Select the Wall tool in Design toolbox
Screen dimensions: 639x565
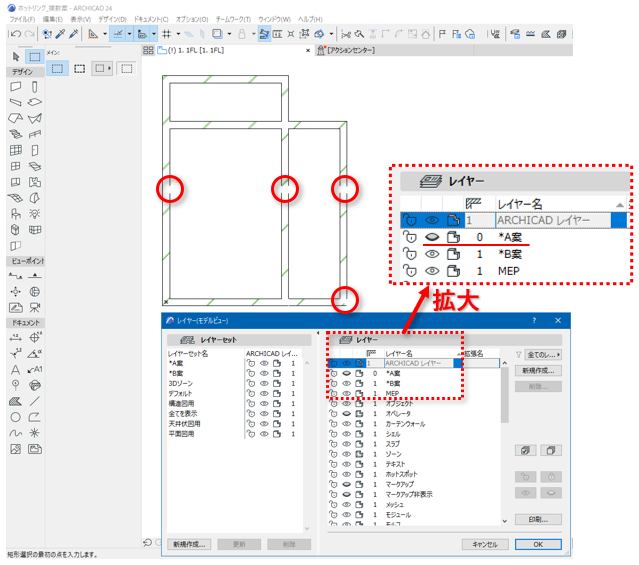[16, 87]
